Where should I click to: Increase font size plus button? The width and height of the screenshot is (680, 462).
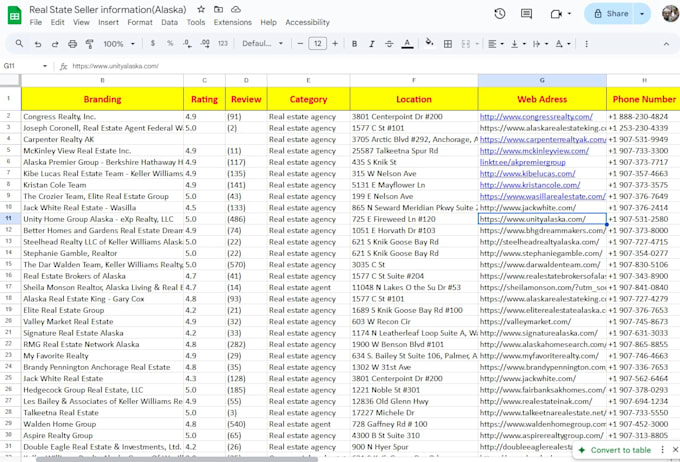(335, 43)
